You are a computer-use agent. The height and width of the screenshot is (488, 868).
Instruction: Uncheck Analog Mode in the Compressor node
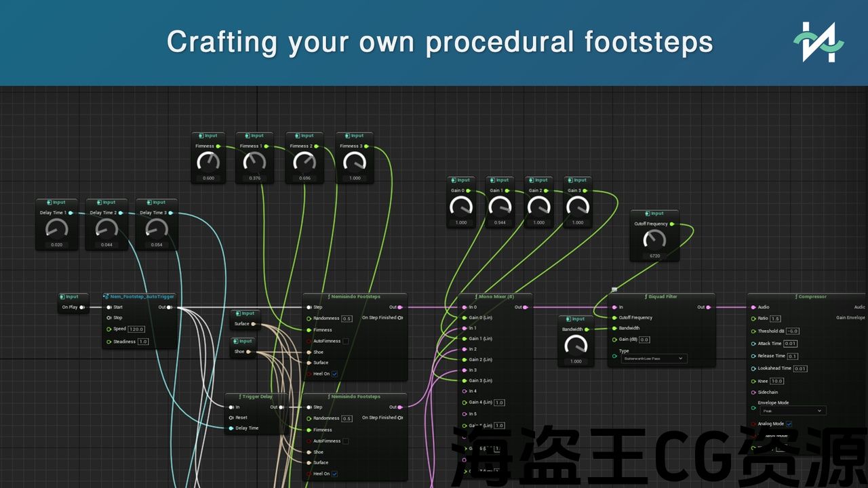(x=789, y=424)
